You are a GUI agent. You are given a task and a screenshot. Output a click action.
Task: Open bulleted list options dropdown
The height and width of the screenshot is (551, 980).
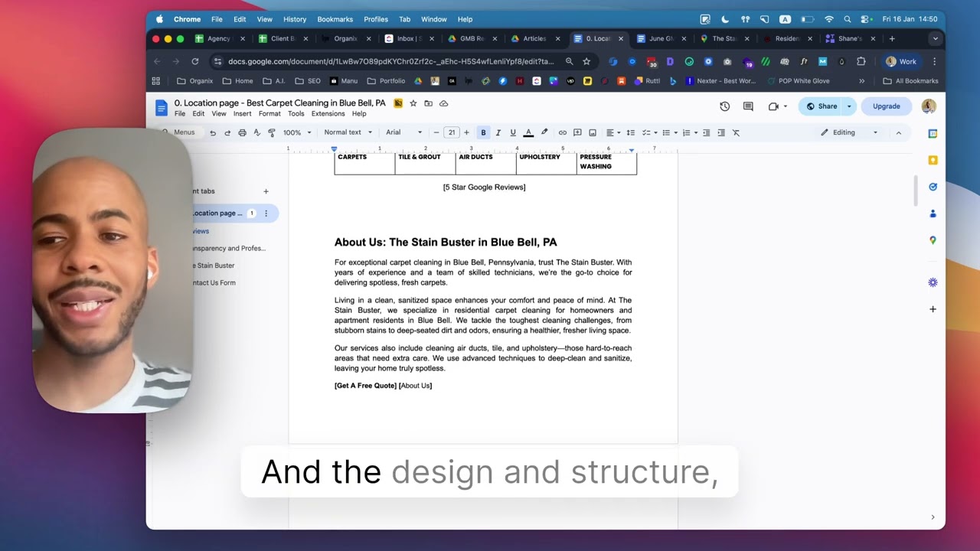coord(669,132)
